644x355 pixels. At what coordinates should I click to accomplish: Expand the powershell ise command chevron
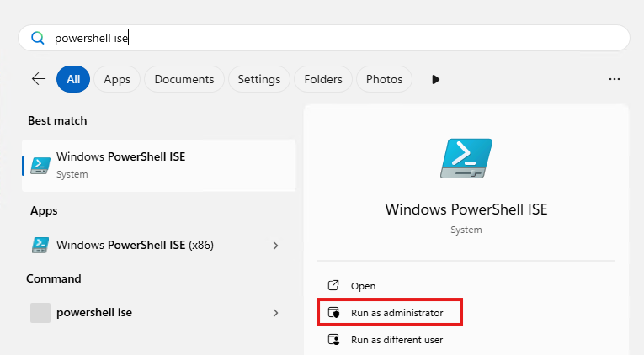click(x=276, y=313)
